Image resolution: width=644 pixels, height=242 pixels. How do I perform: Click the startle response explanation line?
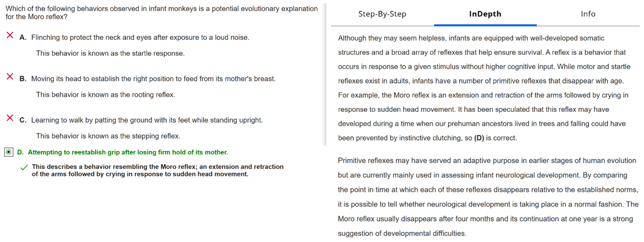[110, 53]
